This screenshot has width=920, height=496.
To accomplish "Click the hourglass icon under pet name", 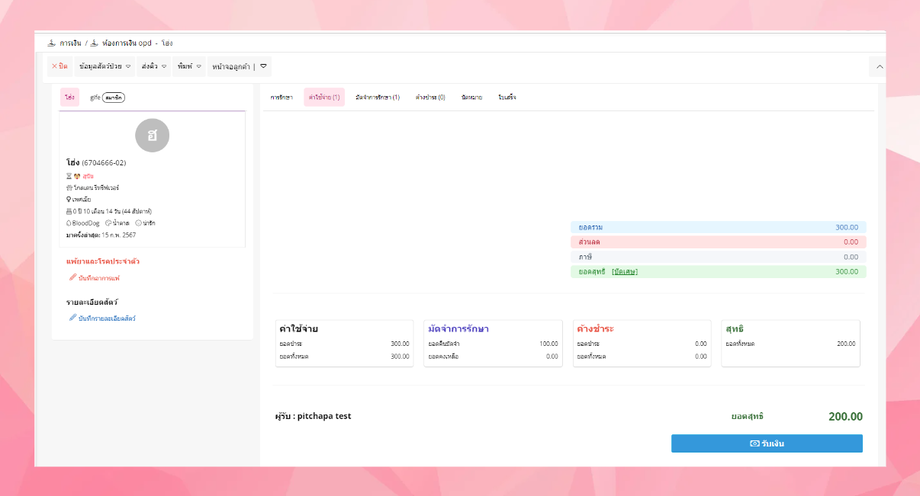I will point(69,176).
